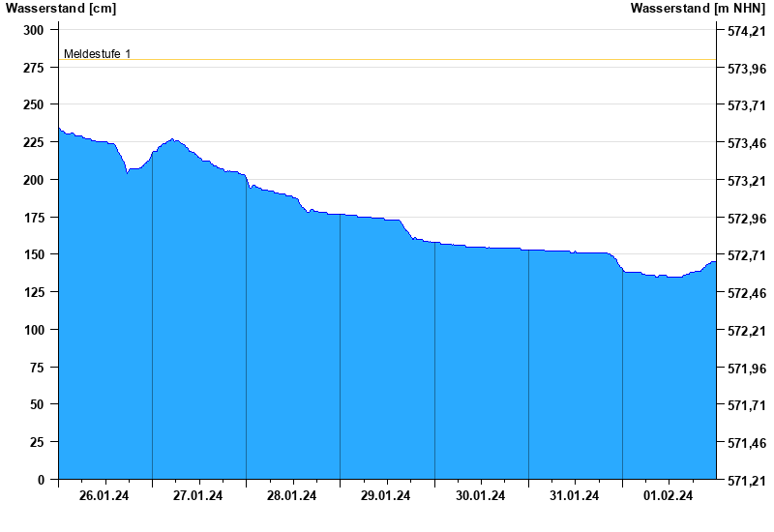
Task: Click the 572,71 value on right axis
Action: [x=747, y=255]
